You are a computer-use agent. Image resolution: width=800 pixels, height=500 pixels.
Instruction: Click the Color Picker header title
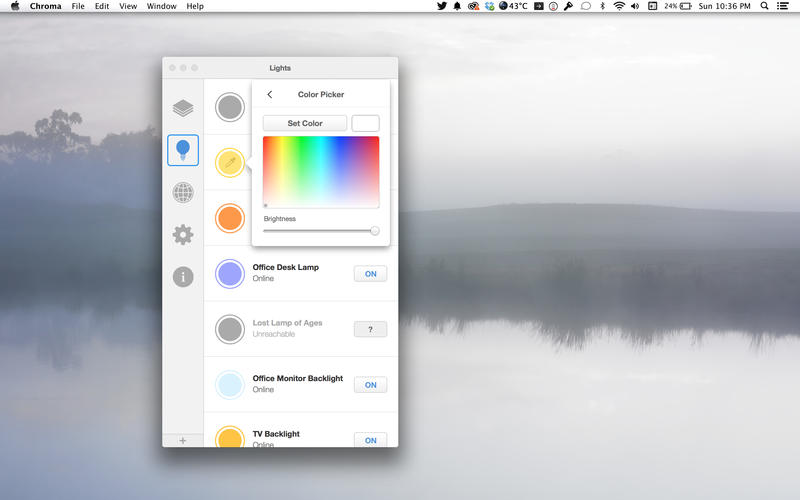tap(321, 94)
